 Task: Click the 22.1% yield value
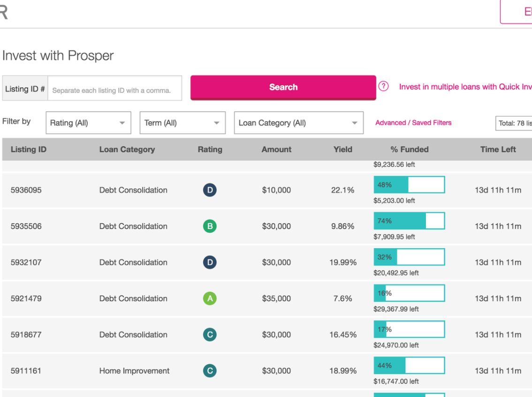[x=342, y=190]
